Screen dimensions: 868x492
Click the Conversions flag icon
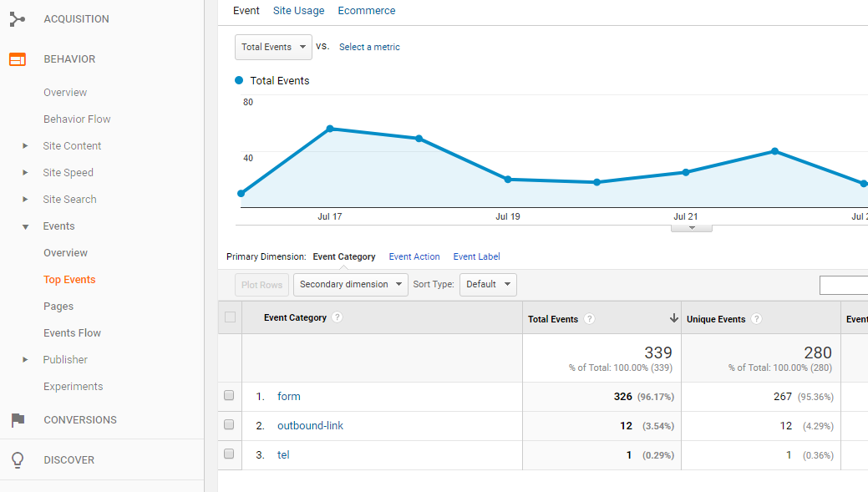pos(18,420)
